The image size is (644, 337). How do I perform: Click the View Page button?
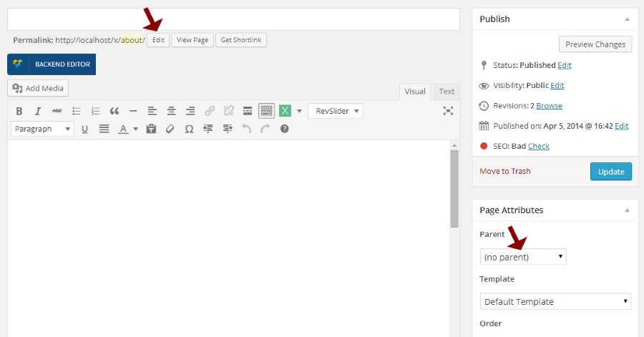click(192, 40)
